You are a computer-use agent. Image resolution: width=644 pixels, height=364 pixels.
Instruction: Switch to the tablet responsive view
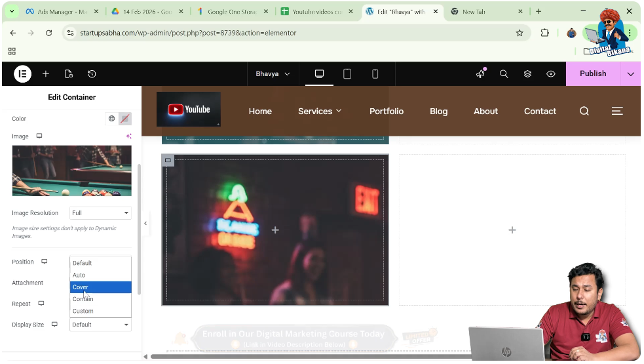(347, 74)
